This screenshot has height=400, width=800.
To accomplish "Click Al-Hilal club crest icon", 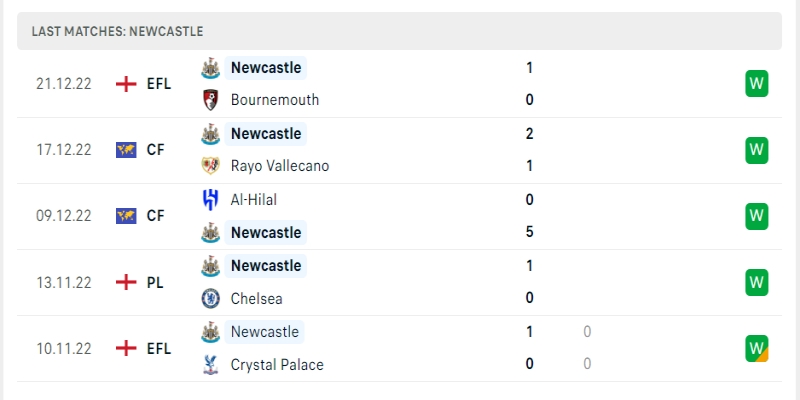I will (x=211, y=199).
